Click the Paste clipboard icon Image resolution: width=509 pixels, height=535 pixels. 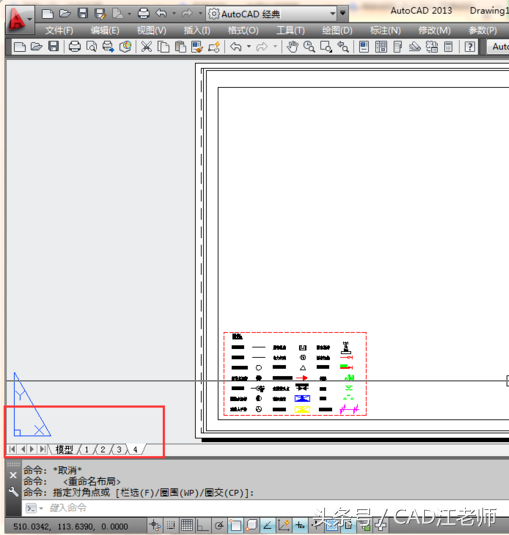point(180,46)
